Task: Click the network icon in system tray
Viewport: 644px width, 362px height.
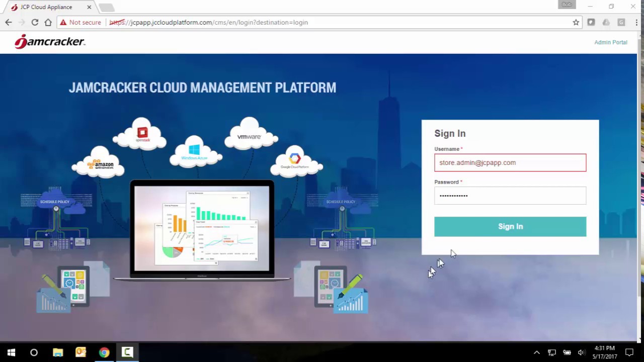Action: 552,352
